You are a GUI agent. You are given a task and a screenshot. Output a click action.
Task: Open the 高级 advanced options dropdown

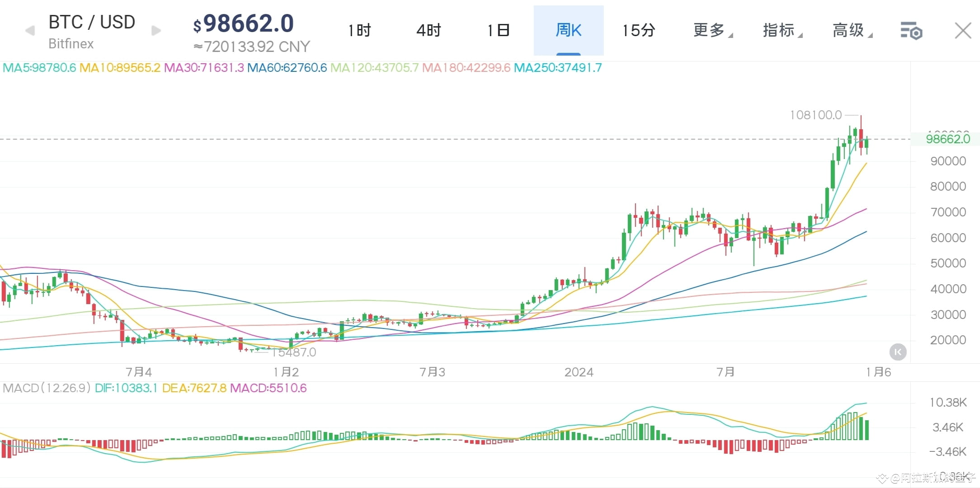click(x=849, y=30)
